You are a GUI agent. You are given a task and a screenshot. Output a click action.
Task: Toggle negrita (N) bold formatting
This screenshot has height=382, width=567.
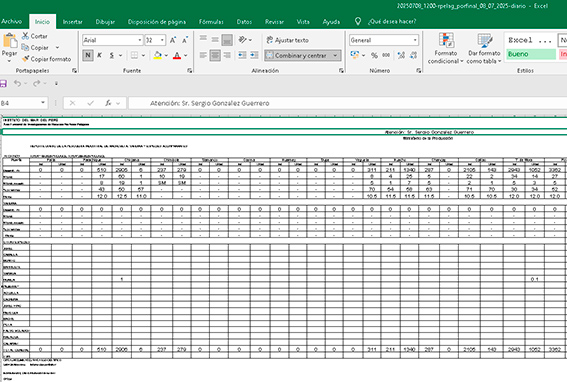click(88, 55)
